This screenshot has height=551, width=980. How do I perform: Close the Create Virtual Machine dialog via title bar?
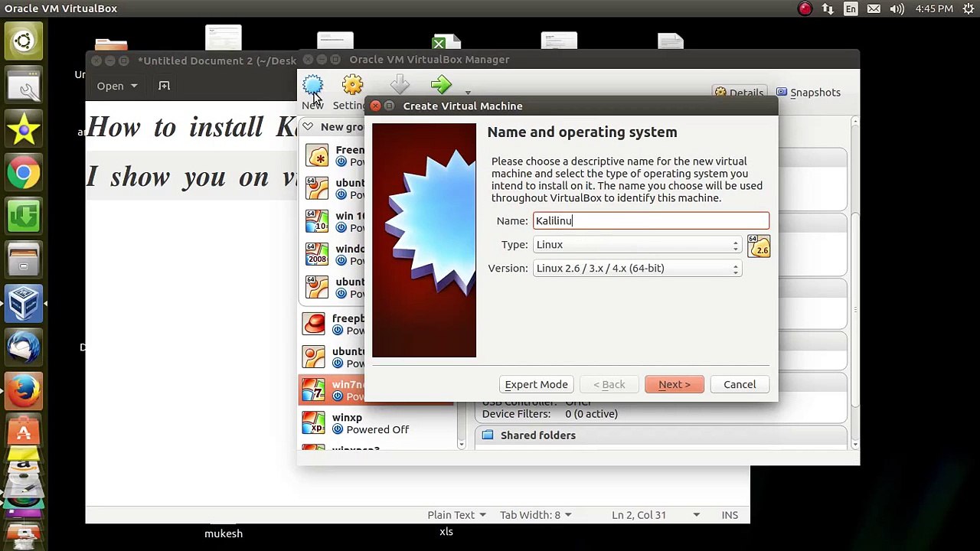click(375, 106)
